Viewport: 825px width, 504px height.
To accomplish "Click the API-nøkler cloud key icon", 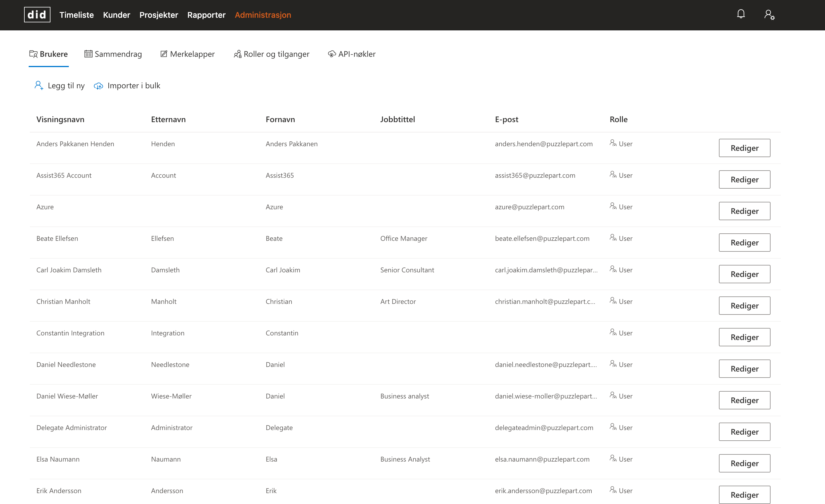I will pyautogui.click(x=332, y=54).
